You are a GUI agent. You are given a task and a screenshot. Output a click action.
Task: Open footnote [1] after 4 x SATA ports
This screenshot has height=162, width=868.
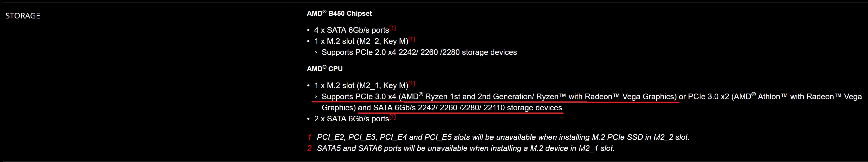coord(393,28)
